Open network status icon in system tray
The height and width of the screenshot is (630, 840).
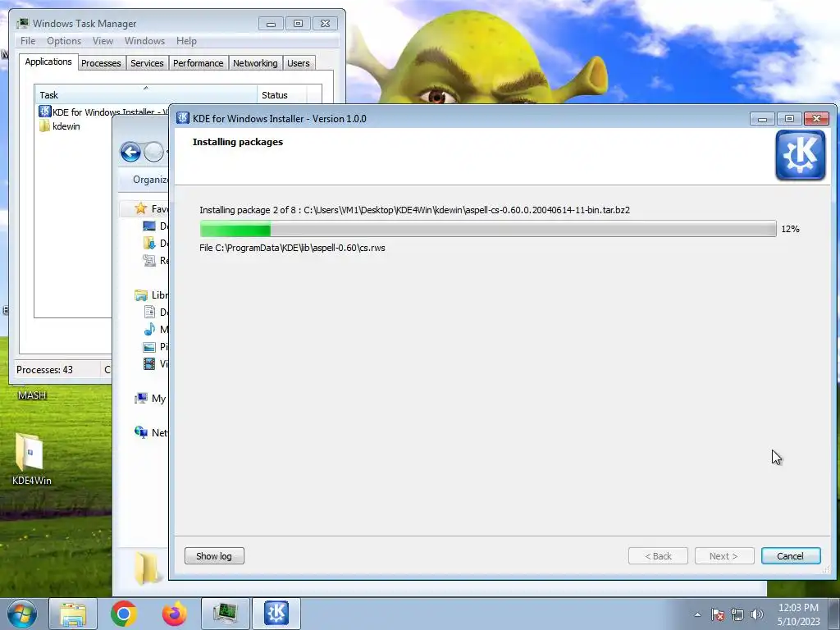click(x=737, y=614)
